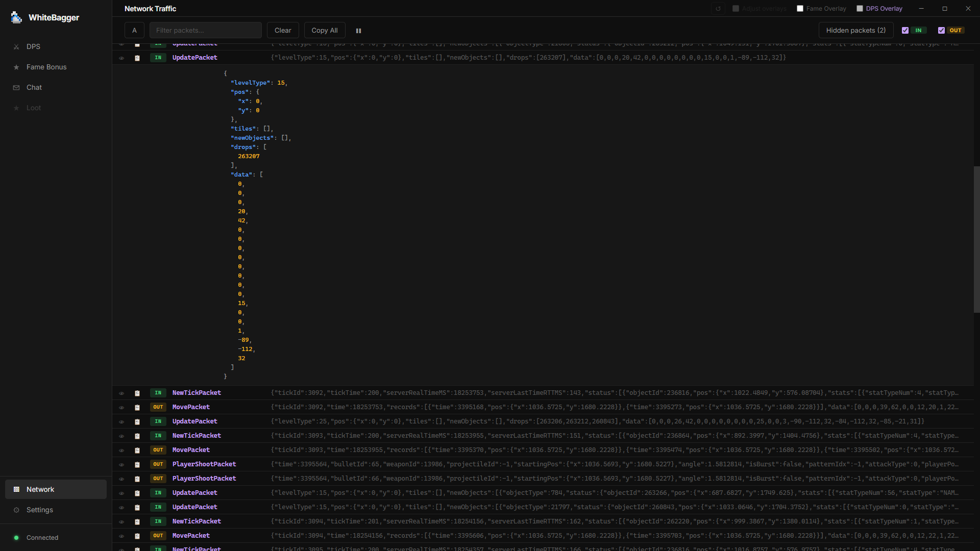Click the drops value 263207 in JSON
This screenshot has height=551, width=980.
249,157
